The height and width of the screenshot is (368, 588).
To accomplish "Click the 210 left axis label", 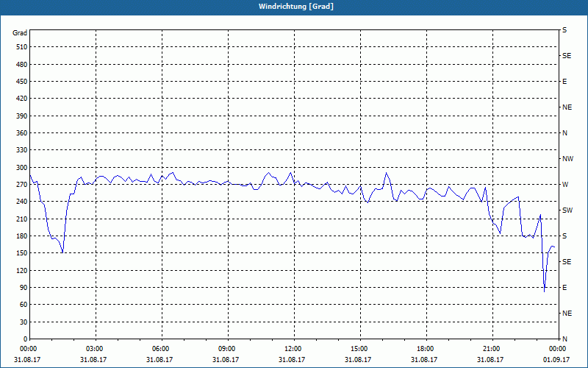I will click(x=22, y=219).
